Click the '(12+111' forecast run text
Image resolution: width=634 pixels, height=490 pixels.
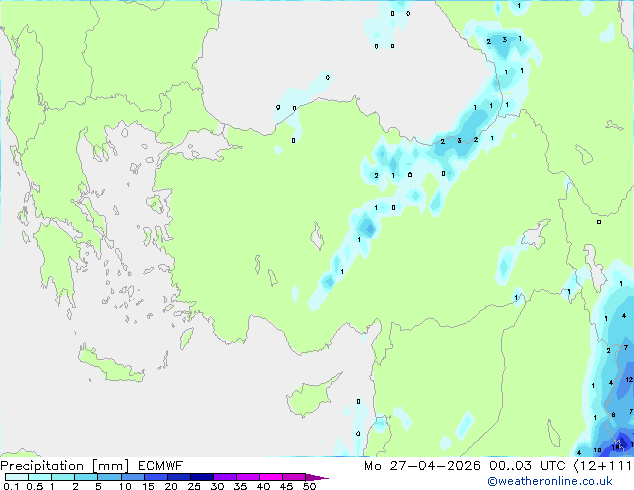tap(603, 466)
